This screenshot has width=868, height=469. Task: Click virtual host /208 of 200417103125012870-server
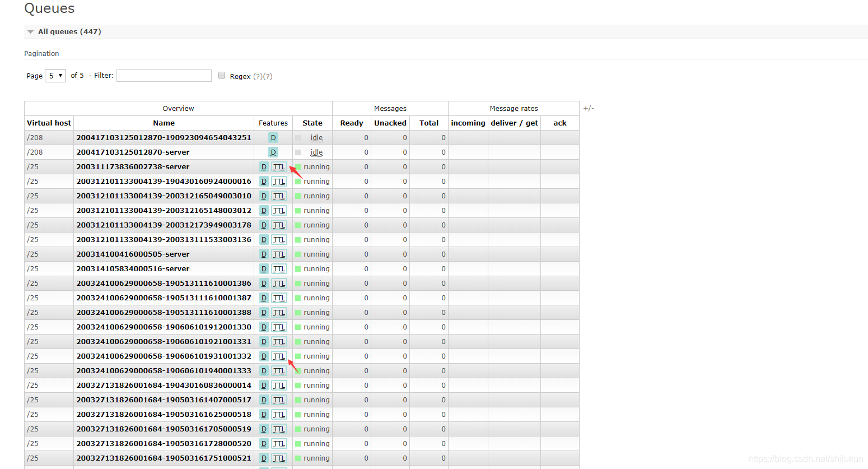click(x=35, y=152)
